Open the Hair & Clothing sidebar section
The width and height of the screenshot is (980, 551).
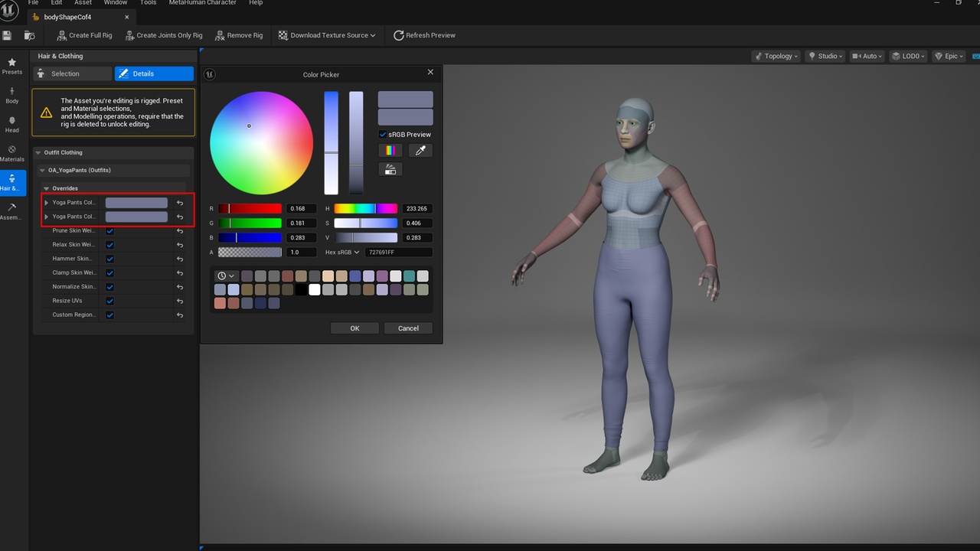coord(12,182)
